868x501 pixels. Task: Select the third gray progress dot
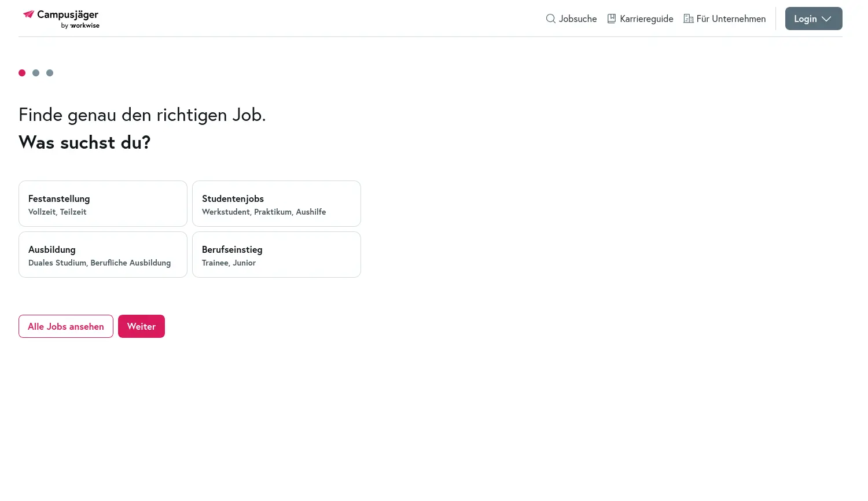50,73
